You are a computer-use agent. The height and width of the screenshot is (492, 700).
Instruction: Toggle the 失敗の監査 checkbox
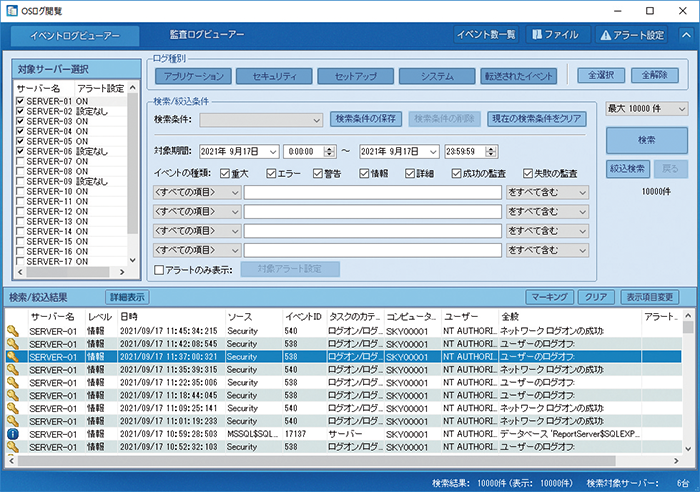tap(528, 173)
